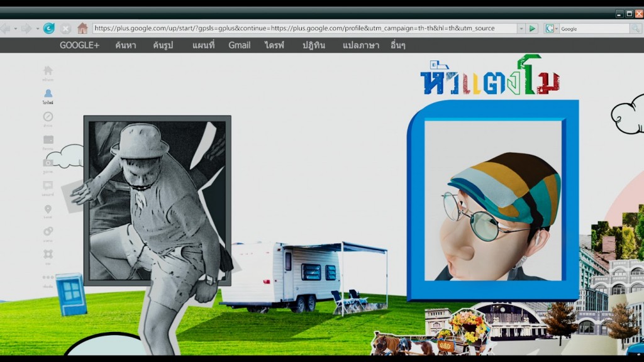Stop loading with the grey X button
The height and width of the screenshot is (362, 644).
point(65,29)
